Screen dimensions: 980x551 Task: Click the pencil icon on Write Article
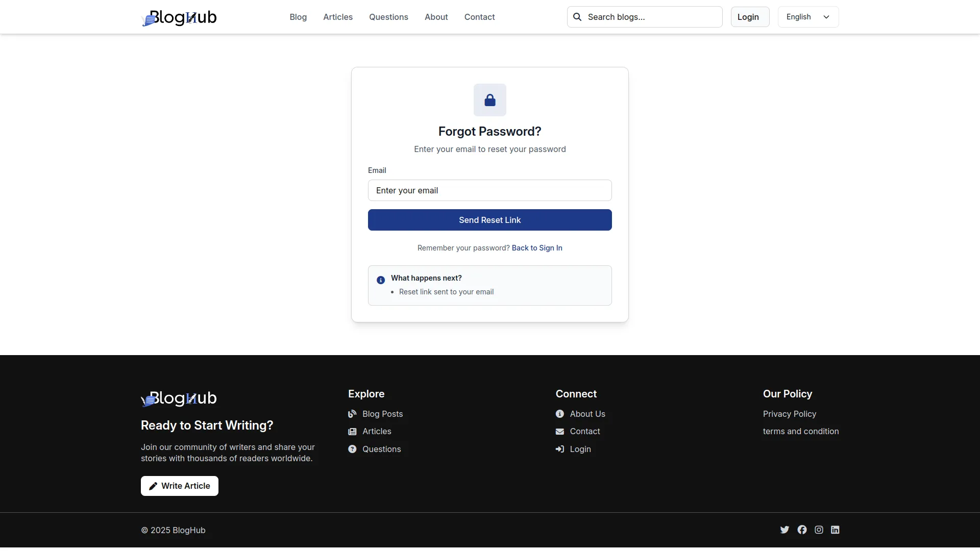(x=154, y=486)
